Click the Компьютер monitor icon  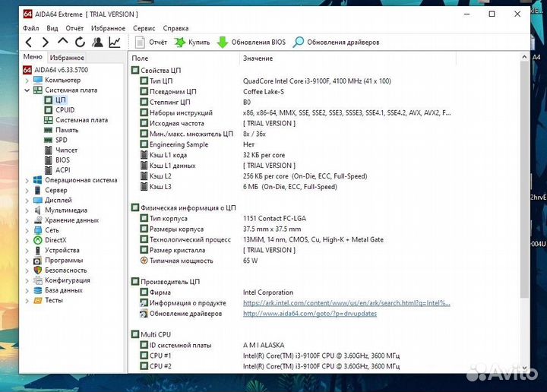coord(38,80)
